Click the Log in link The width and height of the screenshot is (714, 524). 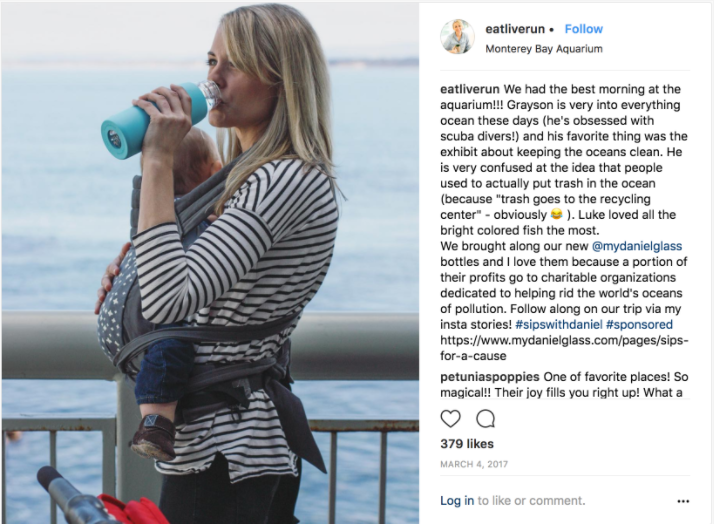457,501
